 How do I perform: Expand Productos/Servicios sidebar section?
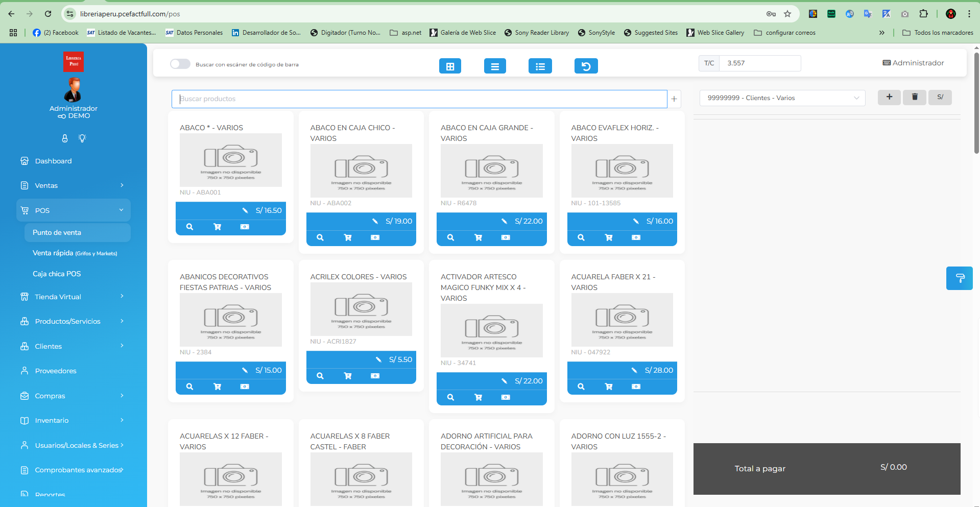(x=73, y=321)
